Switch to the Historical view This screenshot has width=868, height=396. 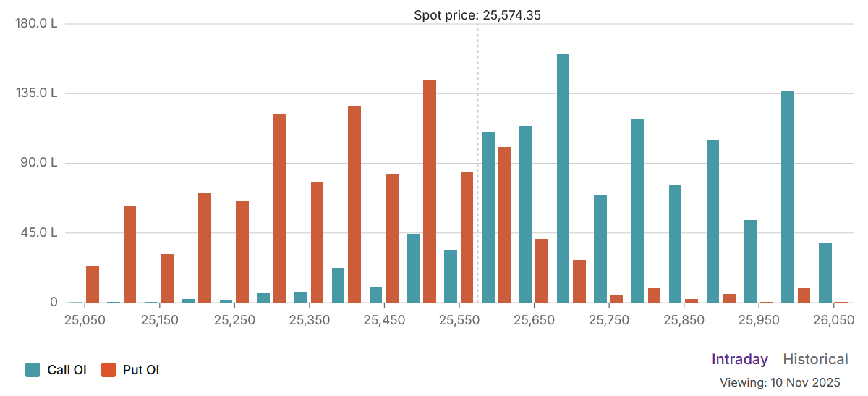click(815, 359)
